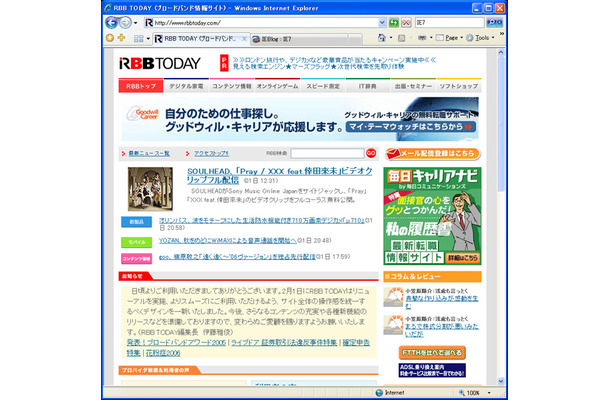Screen dimensions: 610x400
Task: Open the 花粉症2006 link
Action: [163, 353]
